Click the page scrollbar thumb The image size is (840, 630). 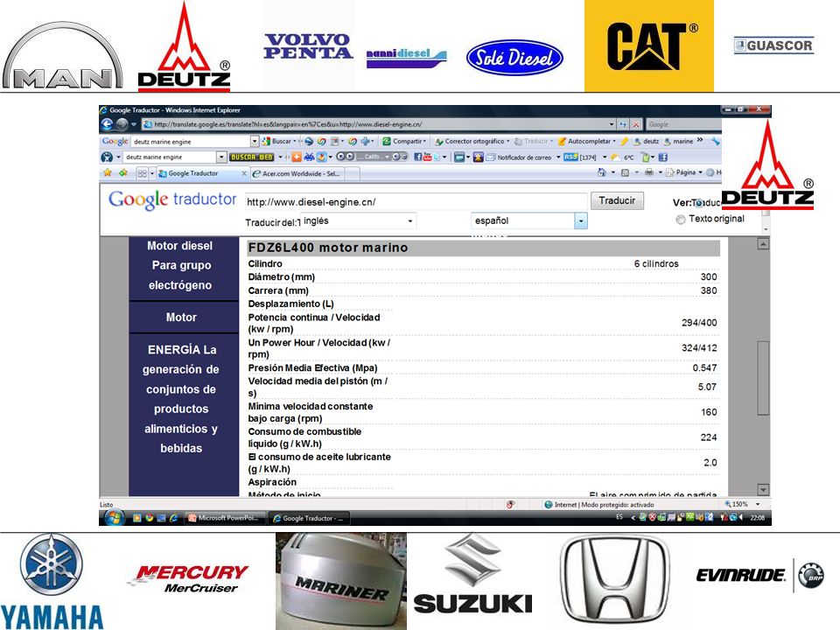coord(763,378)
